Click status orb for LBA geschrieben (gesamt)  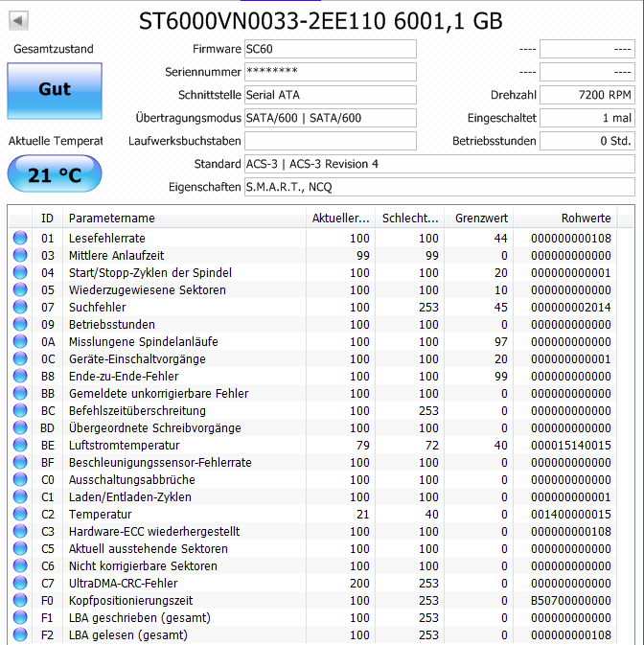(20, 618)
